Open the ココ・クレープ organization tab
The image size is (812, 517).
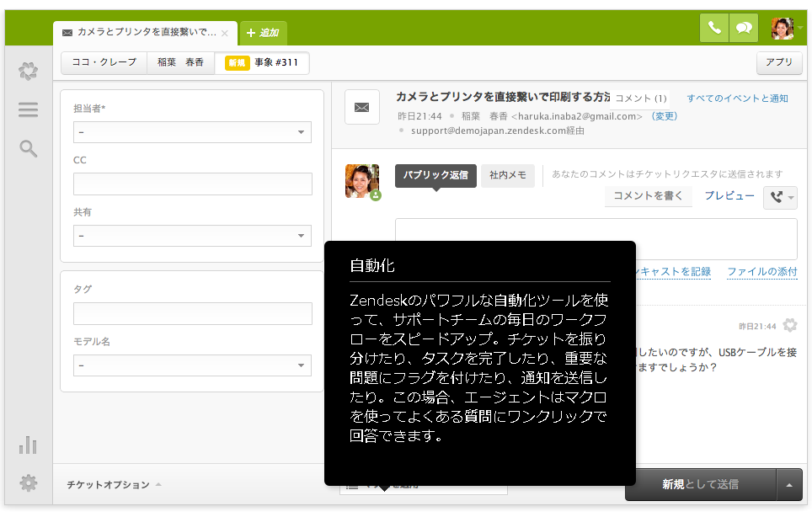(x=104, y=62)
